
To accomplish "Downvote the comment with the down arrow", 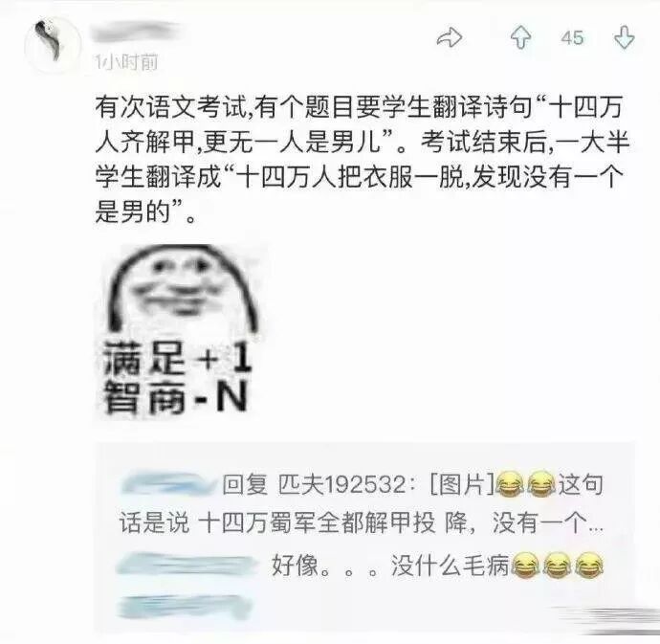I will coord(625,37).
